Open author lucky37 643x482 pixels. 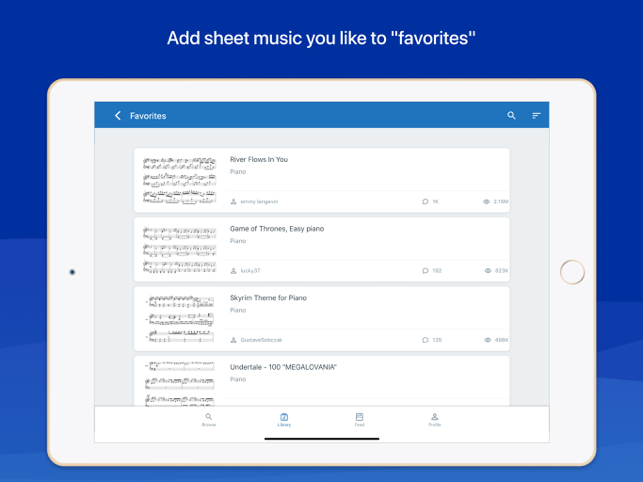click(250, 271)
